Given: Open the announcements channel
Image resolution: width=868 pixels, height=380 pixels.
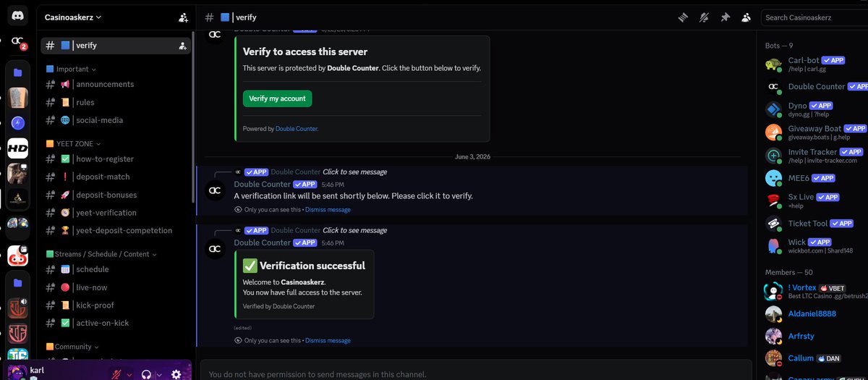Looking at the screenshot, I should (x=116, y=84).
